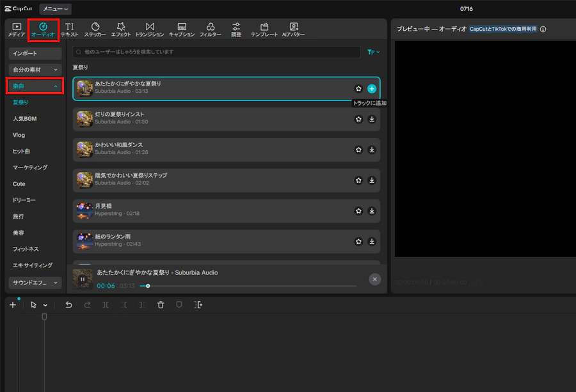This screenshot has width=576, height=392.
Task: Open the フィルター filters tab
Action: click(210, 29)
